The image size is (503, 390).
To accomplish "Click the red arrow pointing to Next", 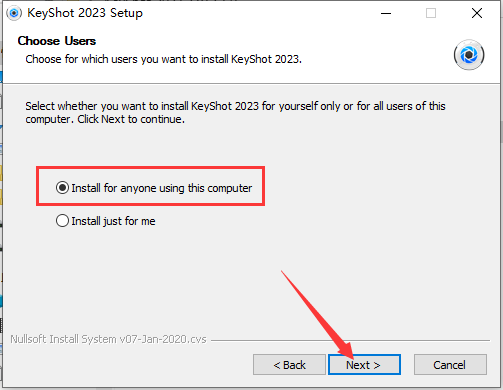I will (x=317, y=313).
